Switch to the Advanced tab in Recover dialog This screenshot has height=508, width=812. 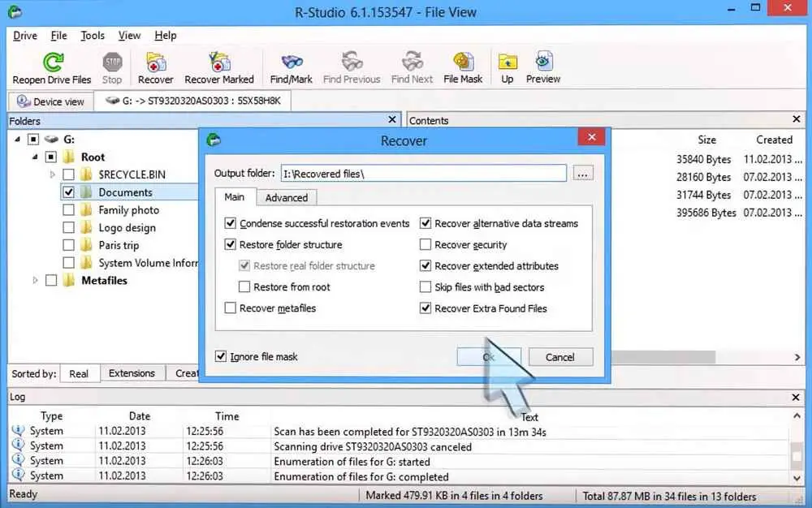(287, 198)
